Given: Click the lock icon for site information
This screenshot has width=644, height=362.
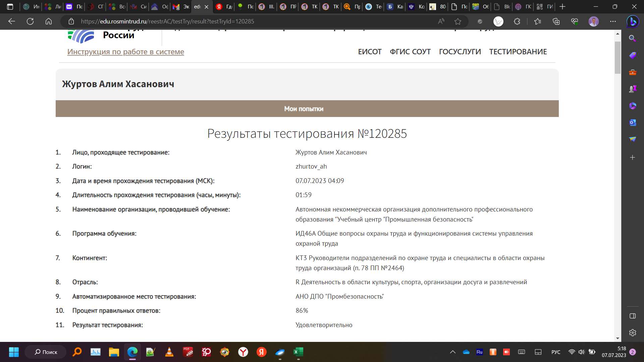Looking at the screenshot, I should pos(71,21).
